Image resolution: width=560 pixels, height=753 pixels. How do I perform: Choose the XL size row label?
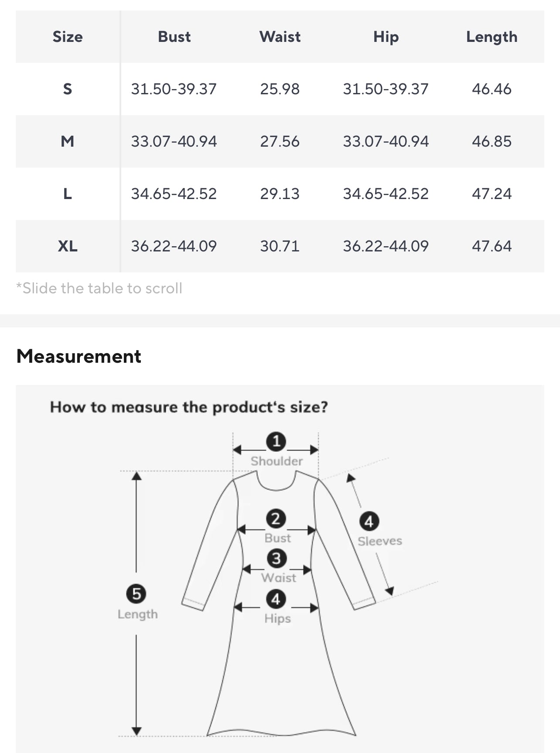[68, 246]
